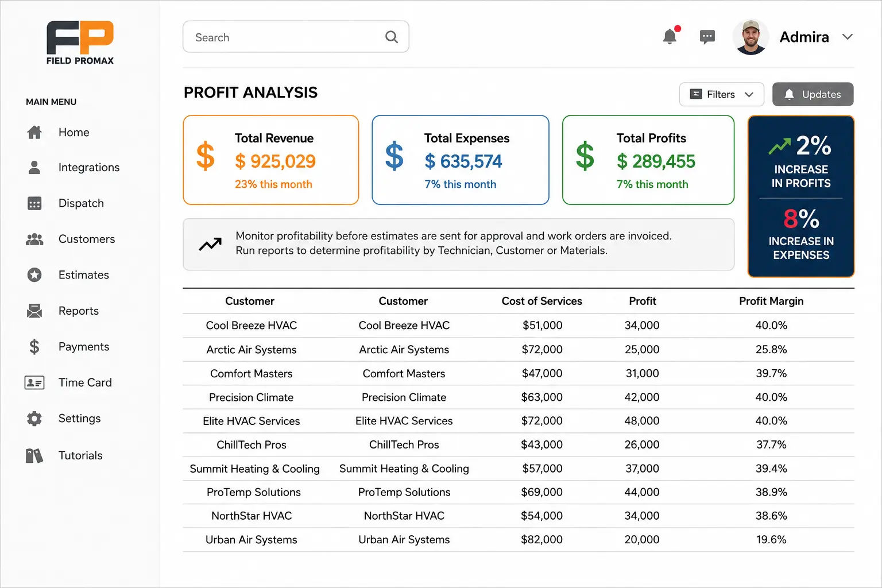Click the green upward arrow beside 2%
Image resolution: width=882 pixels, height=588 pixels.
click(x=780, y=146)
